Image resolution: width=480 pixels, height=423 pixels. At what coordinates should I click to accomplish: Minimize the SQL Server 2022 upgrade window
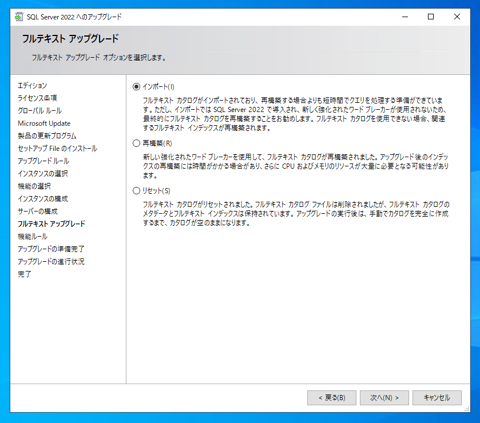point(405,17)
